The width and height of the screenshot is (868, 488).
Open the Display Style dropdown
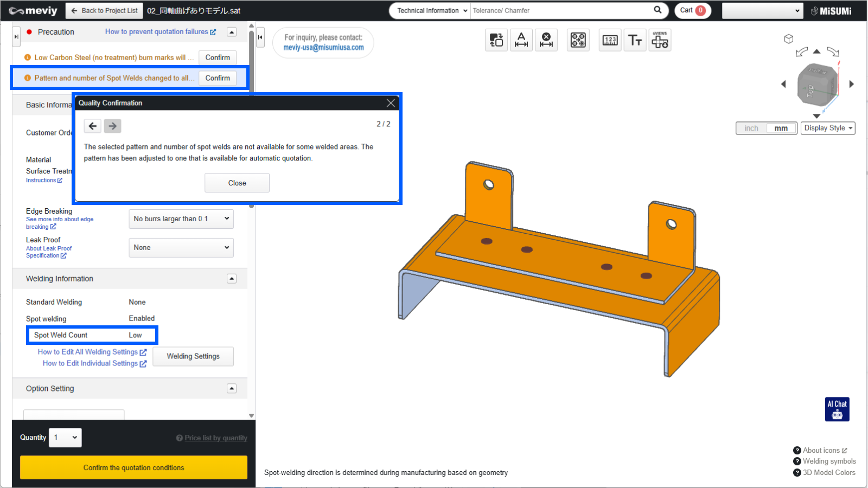point(828,128)
